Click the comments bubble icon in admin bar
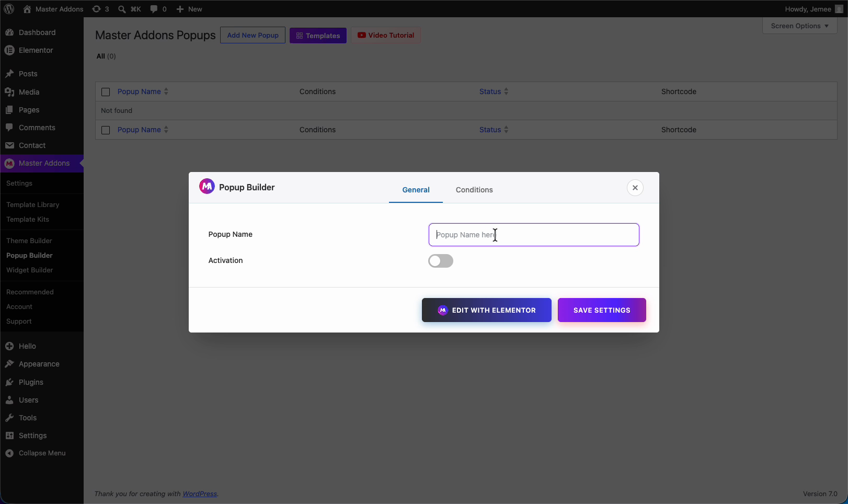The image size is (848, 504). point(154,9)
